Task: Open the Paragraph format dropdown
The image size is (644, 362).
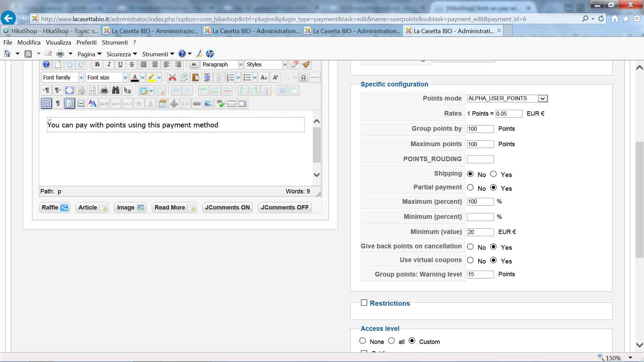Action: (240, 64)
